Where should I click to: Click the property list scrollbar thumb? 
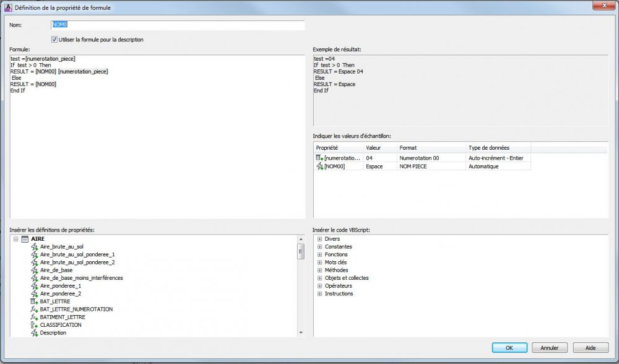point(301,251)
